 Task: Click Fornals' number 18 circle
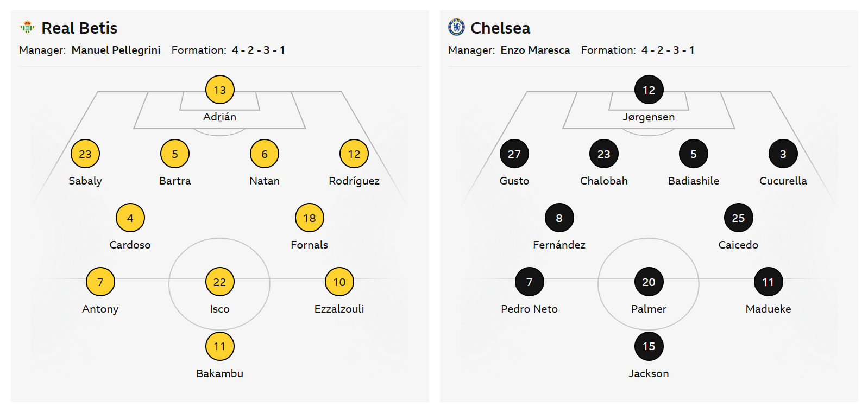click(309, 218)
